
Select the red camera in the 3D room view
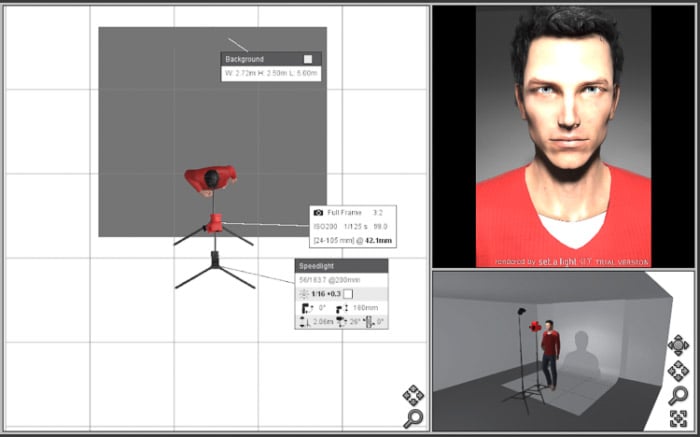pos(535,327)
